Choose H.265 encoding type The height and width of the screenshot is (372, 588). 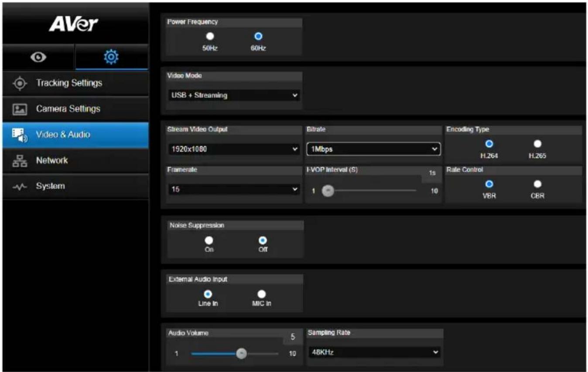(x=537, y=144)
